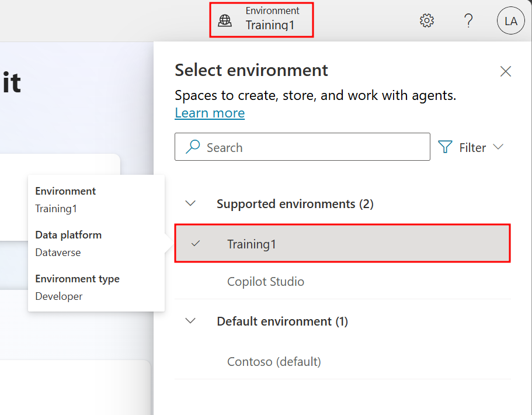Open Settings gear icon

click(x=427, y=21)
